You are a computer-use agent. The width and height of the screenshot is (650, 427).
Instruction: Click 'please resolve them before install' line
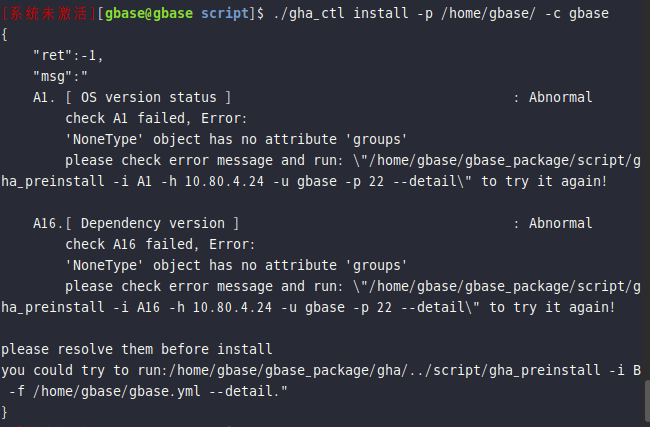coord(137,349)
